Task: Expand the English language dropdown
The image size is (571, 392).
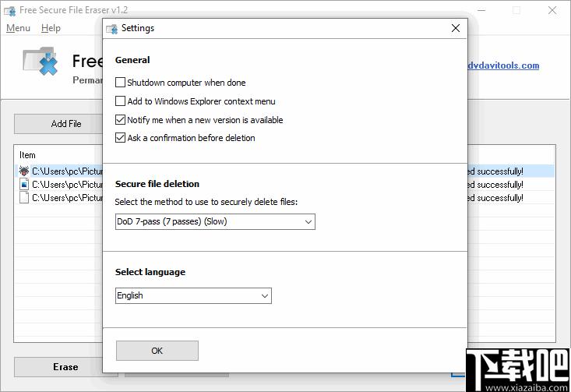Action: point(193,295)
